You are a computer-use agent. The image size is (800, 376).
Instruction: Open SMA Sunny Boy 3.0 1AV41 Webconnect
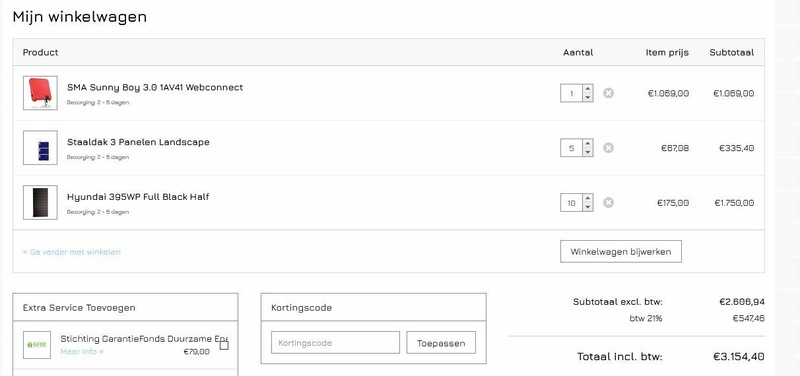pos(155,87)
